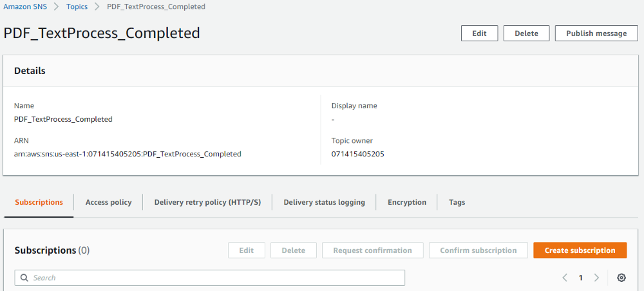View the Tags tab
Image resolution: width=644 pixels, height=291 pixels.
click(457, 202)
